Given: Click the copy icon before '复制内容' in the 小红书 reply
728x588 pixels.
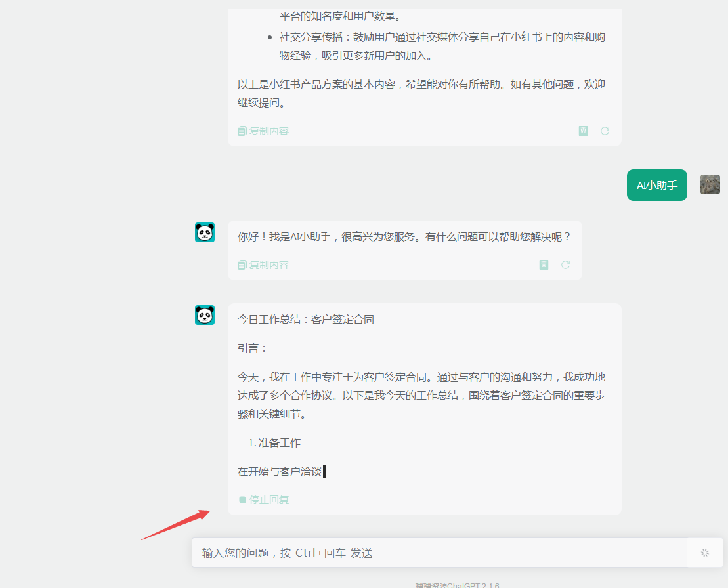Looking at the screenshot, I should tap(242, 131).
